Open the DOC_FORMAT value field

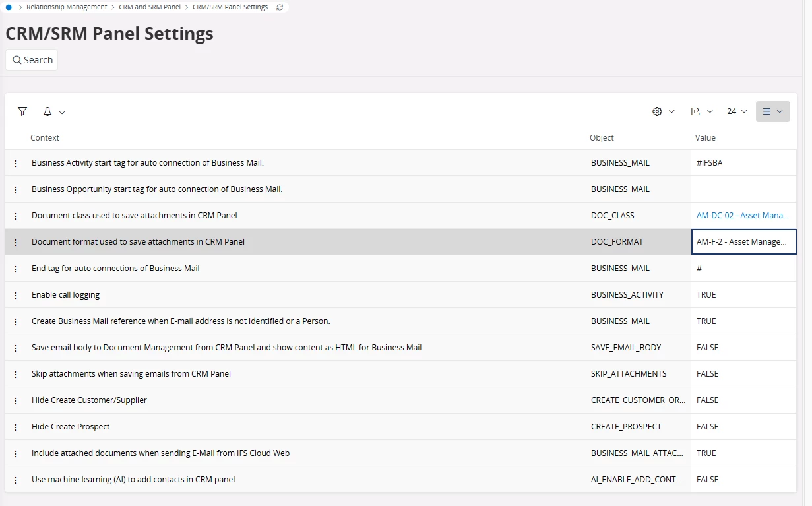point(743,242)
